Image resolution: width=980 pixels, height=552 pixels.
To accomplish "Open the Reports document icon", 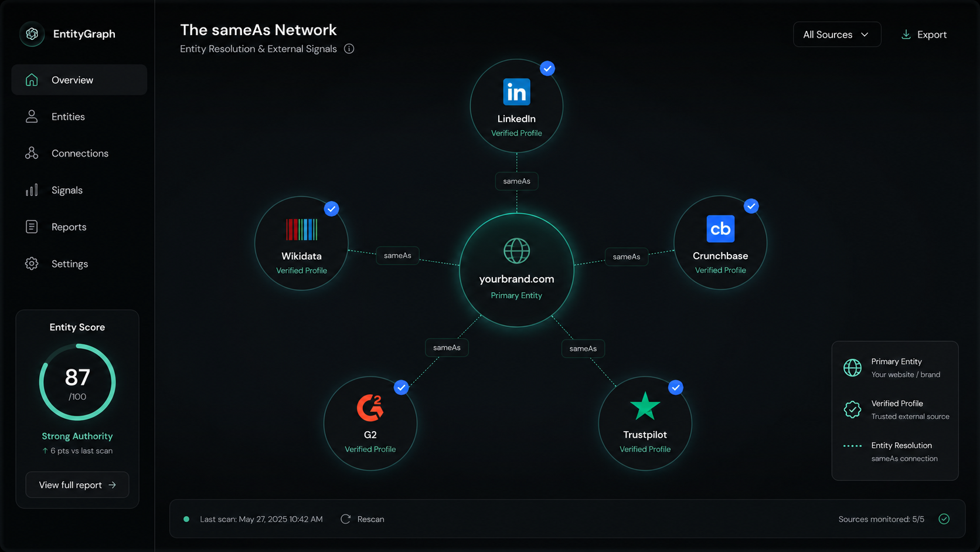I will click(32, 227).
